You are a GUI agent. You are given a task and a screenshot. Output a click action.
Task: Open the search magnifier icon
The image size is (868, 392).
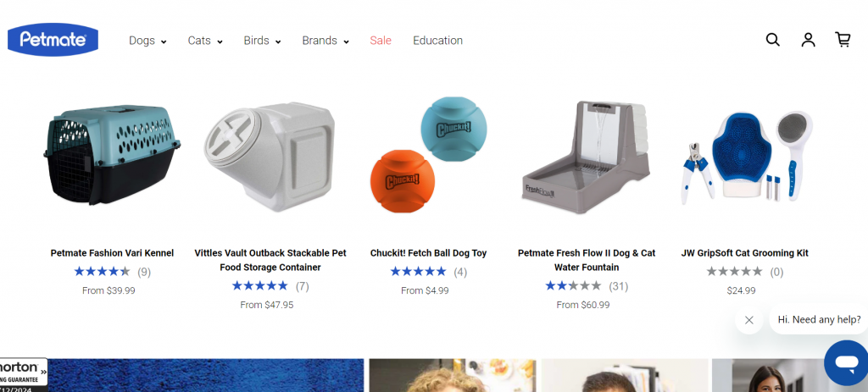(773, 40)
